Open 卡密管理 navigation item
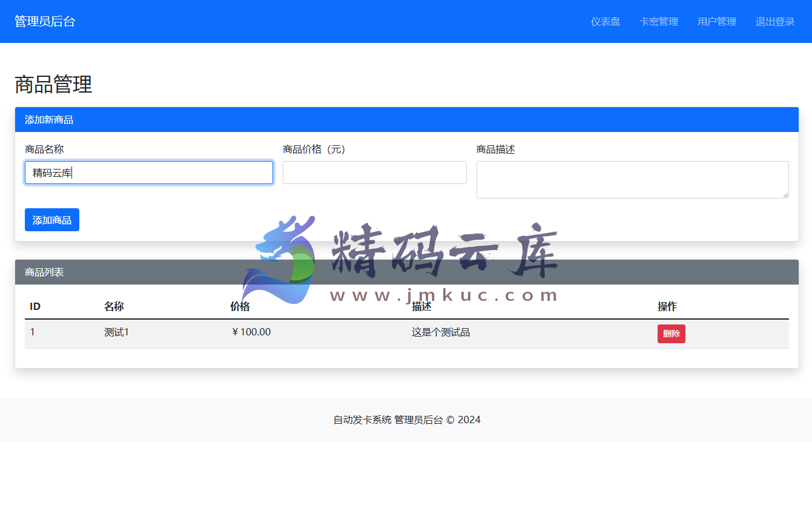Screen dimensions: 812x520 [659, 21]
